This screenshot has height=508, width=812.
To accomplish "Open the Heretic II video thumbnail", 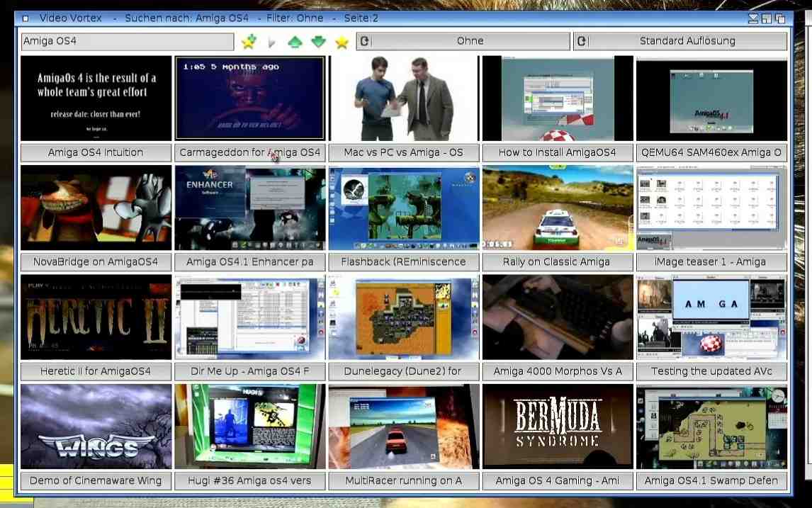I will 96,317.
